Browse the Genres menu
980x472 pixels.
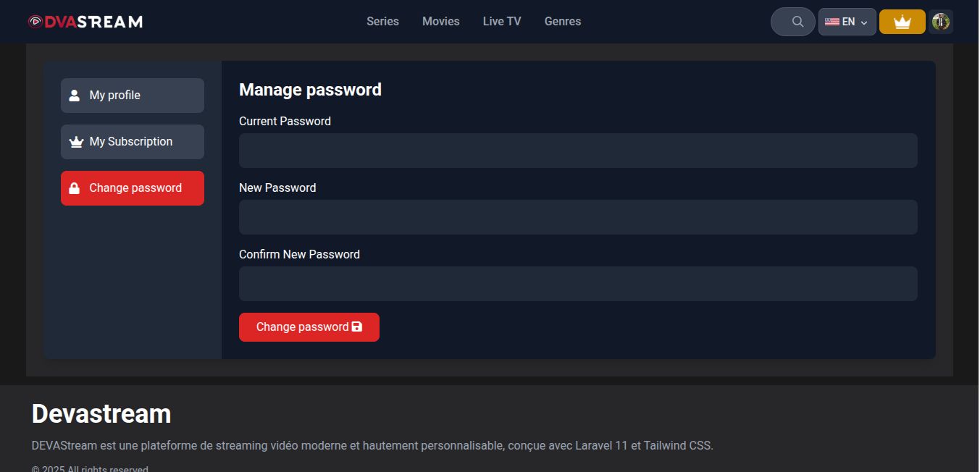562,22
